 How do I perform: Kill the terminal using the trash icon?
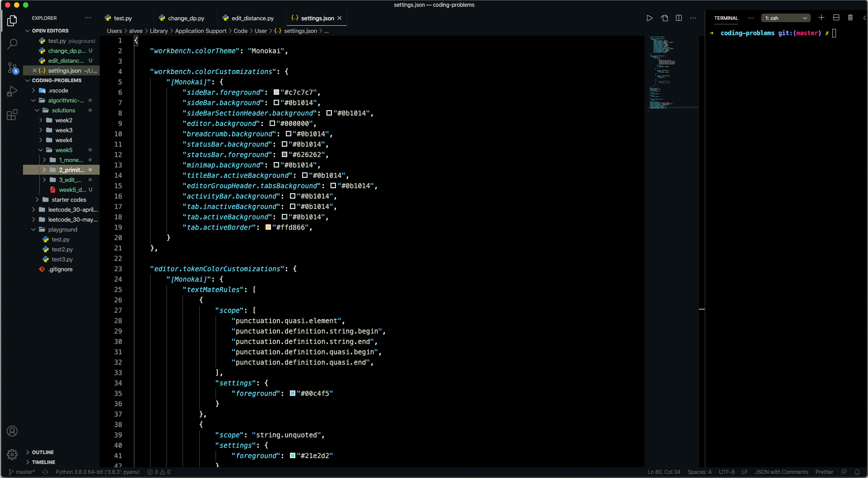click(x=850, y=18)
